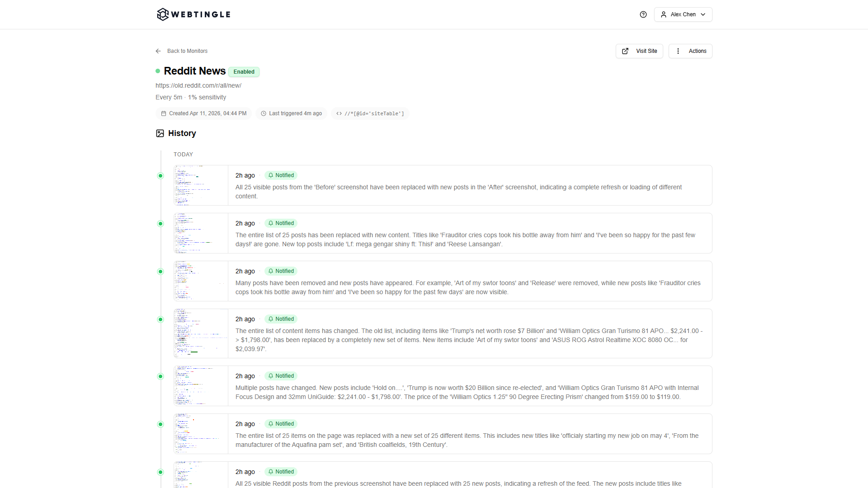
Task: Click description 'All 25 visible posts from the Before screenshot'
Action: click(458, 192)
